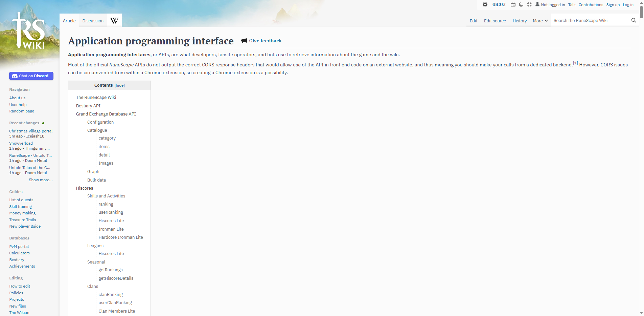Hide the Contents table of contents
Image resolution: width=644 pixels, height=316 pixels.
click(119, 85)
